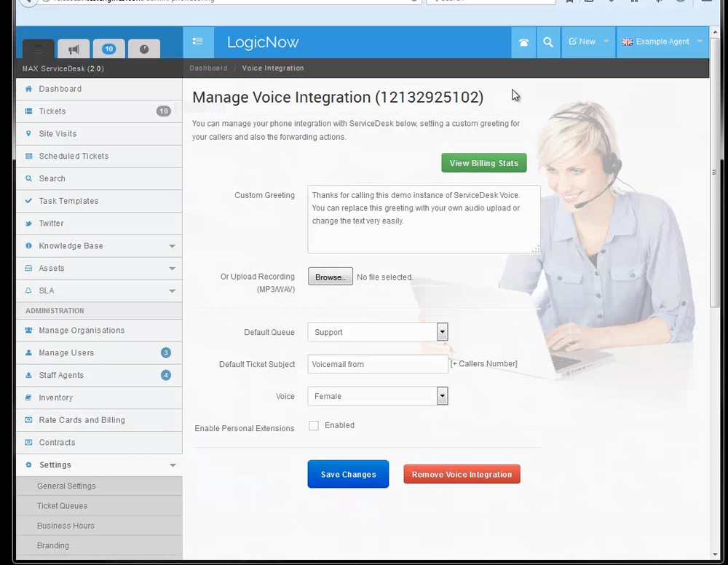
Task: Open the Default Queue dropdown
Action: 378,332
